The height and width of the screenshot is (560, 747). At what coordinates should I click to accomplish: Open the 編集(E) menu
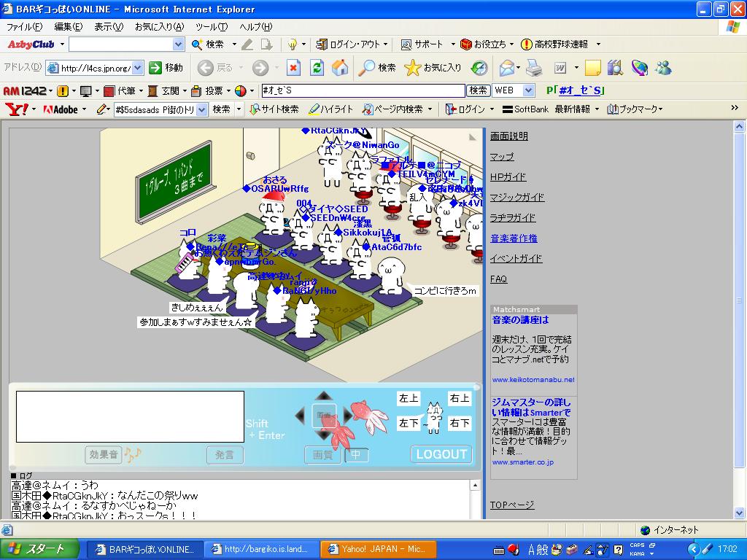click(x=68, y=27)
